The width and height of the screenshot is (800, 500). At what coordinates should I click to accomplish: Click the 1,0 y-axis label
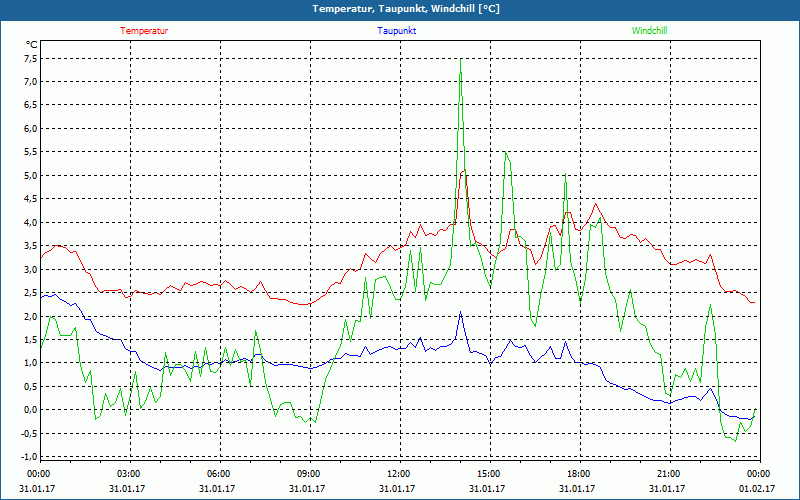pyautogui.click(x=31, y=363)
